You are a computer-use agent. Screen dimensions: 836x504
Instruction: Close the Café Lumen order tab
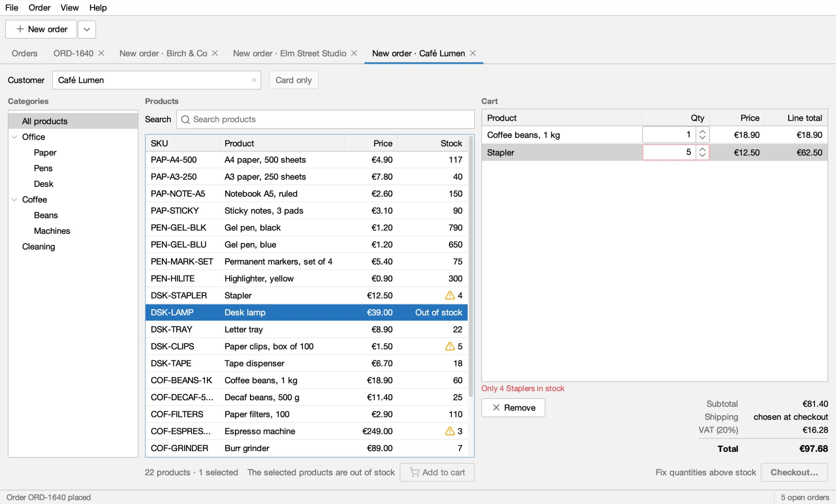click(473, 53)
